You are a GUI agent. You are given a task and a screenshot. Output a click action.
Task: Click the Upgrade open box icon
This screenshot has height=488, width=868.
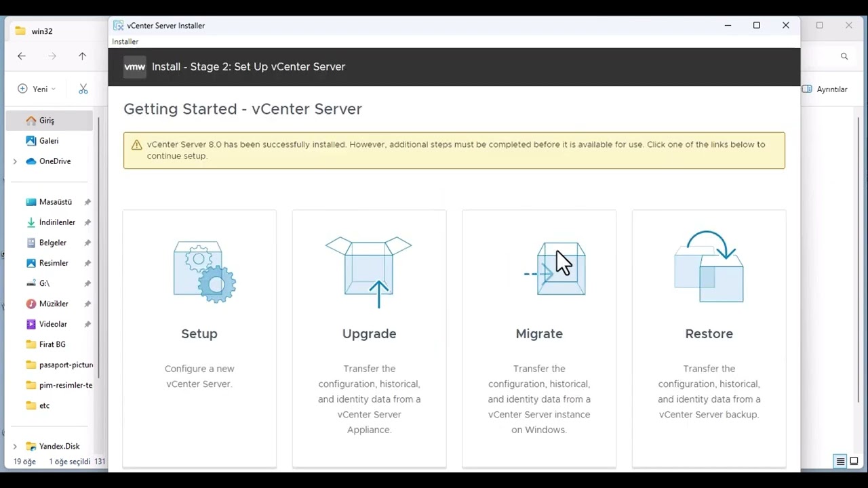(369, 271)
